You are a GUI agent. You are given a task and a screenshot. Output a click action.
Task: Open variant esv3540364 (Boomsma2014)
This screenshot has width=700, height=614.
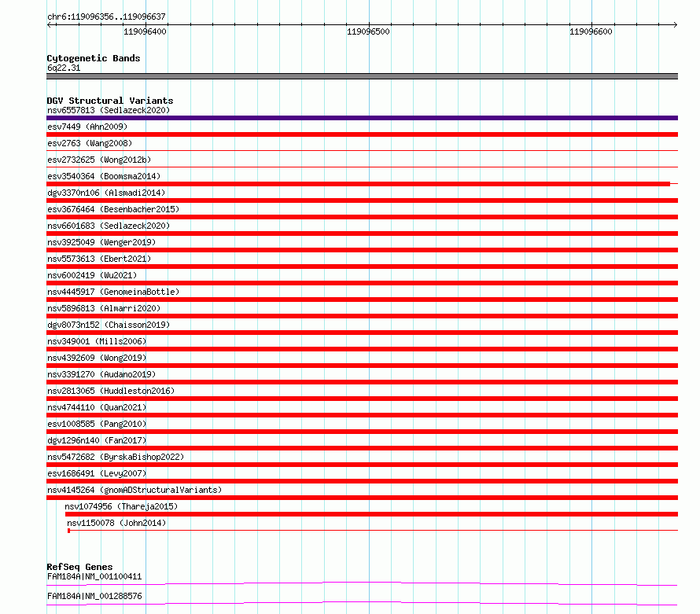104,176
